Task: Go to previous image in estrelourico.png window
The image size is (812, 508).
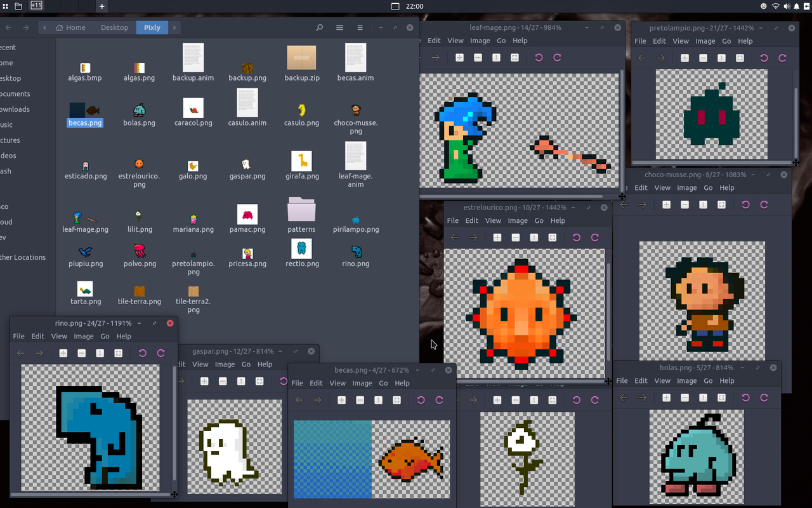Action: point(454,237)
